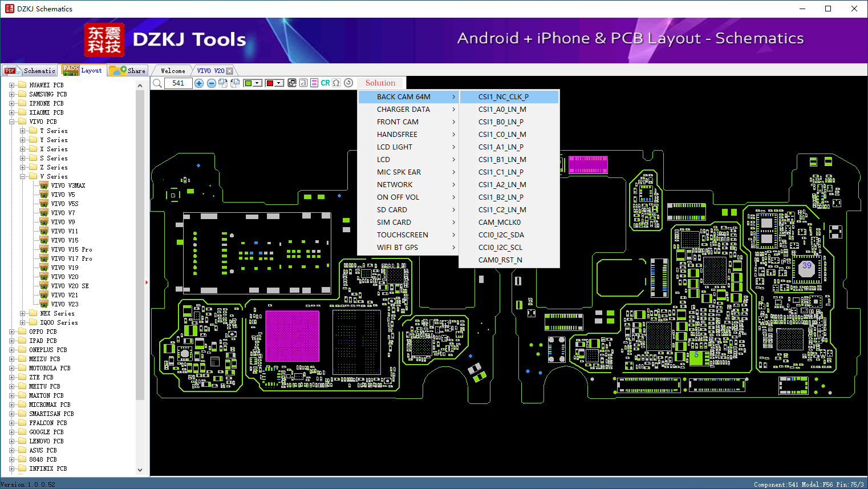Click the green color swatch
The width and height of the screenshot is (868, 489).
pyautogui.click(x=248, y=83)
